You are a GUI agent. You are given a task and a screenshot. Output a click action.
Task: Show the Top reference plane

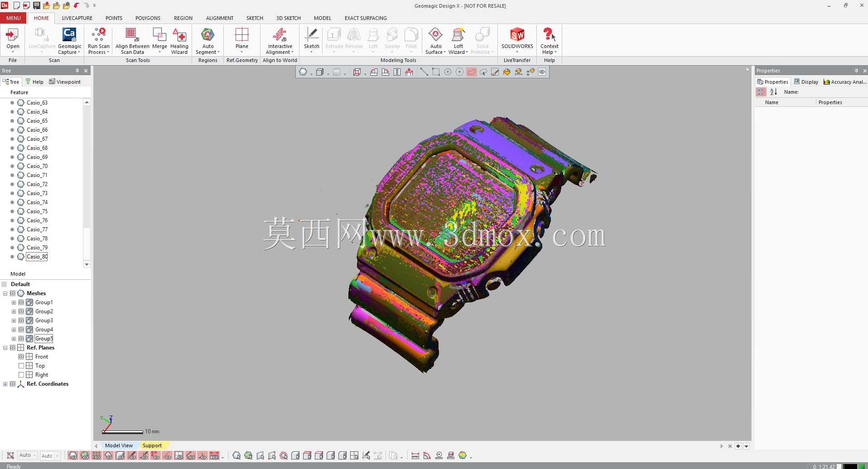click(21, 366)
